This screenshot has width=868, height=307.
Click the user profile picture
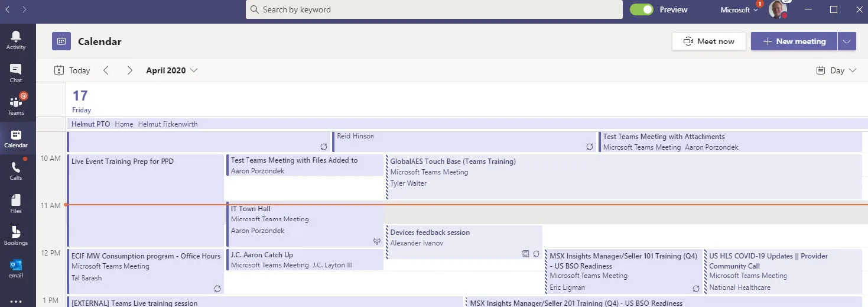[x=778, y=9]
